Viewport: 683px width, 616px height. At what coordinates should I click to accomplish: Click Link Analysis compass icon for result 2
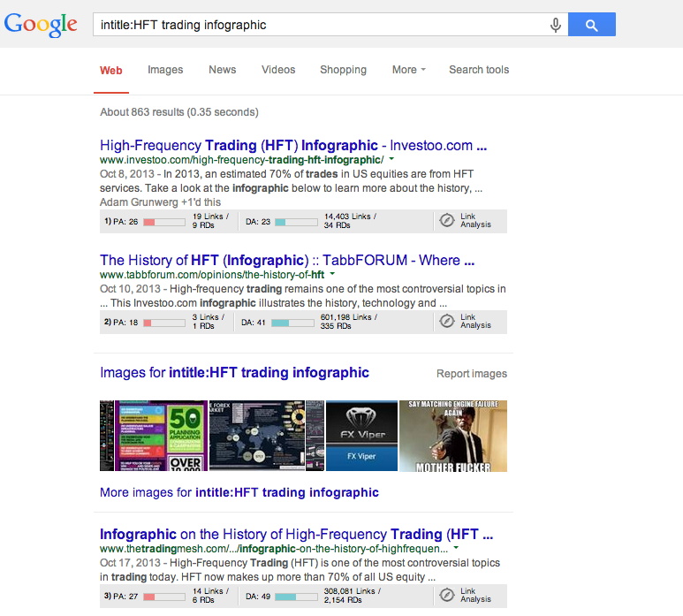pyautogui.click(x=446, y=321)
